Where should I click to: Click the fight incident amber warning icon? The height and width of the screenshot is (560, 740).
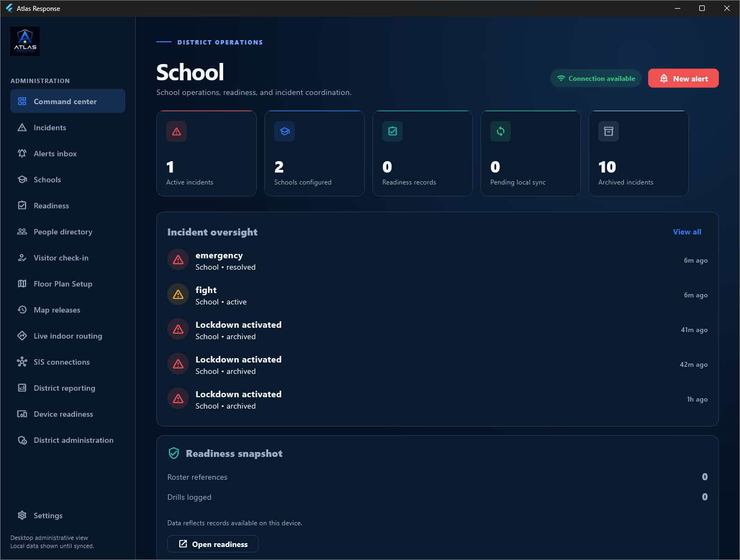click(178, 295)
